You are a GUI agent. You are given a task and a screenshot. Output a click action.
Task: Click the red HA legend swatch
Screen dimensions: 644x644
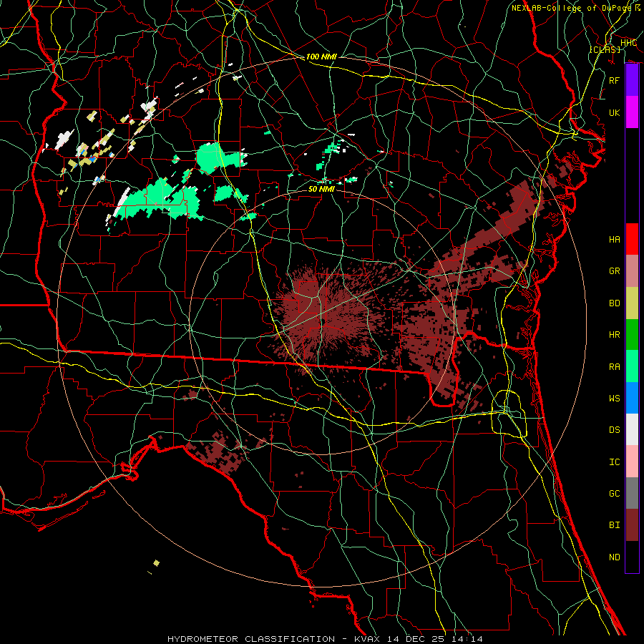tap(632, 239)
